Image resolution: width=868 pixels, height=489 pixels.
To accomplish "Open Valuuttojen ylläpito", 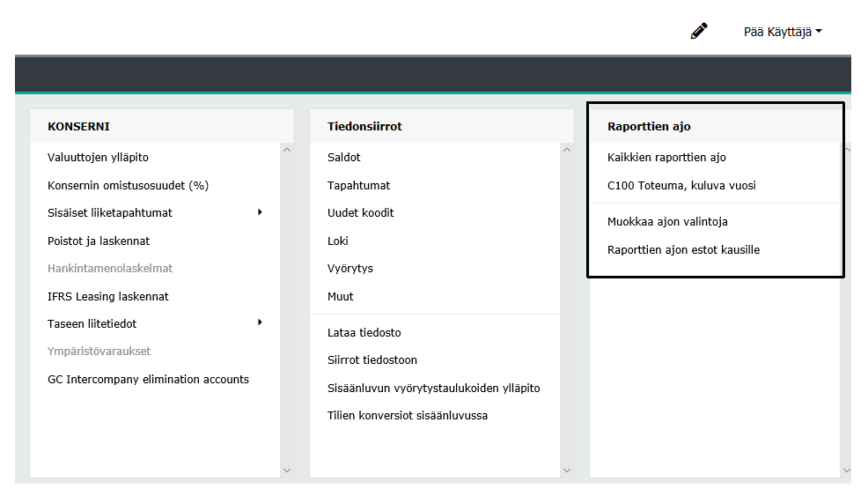I will (x=98, y=158).
